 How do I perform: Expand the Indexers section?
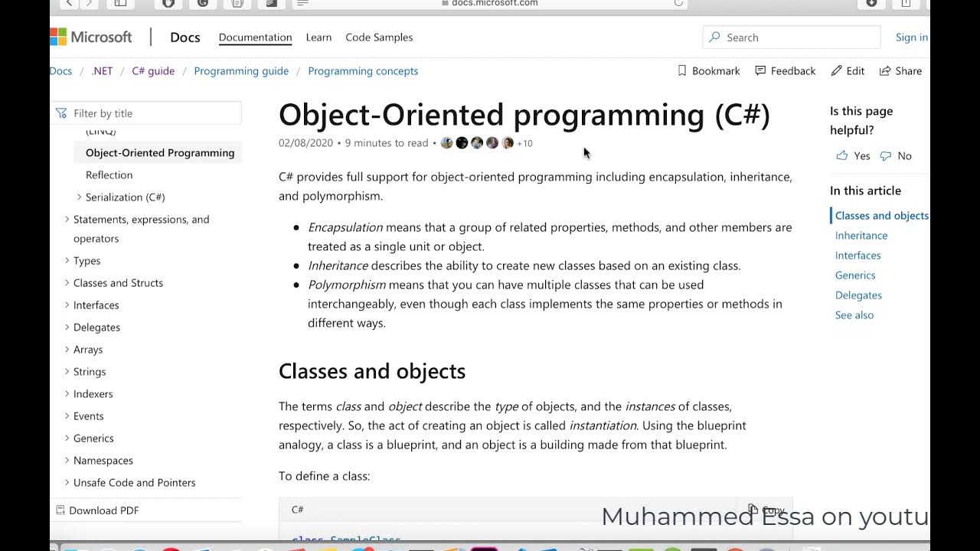[67, 394]
